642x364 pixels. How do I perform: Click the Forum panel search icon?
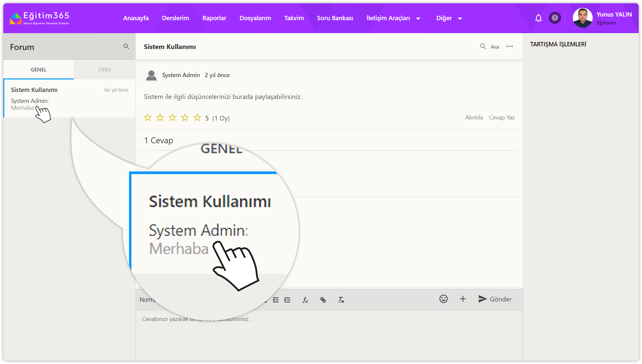pyautogui.click(x=126, y=46)
